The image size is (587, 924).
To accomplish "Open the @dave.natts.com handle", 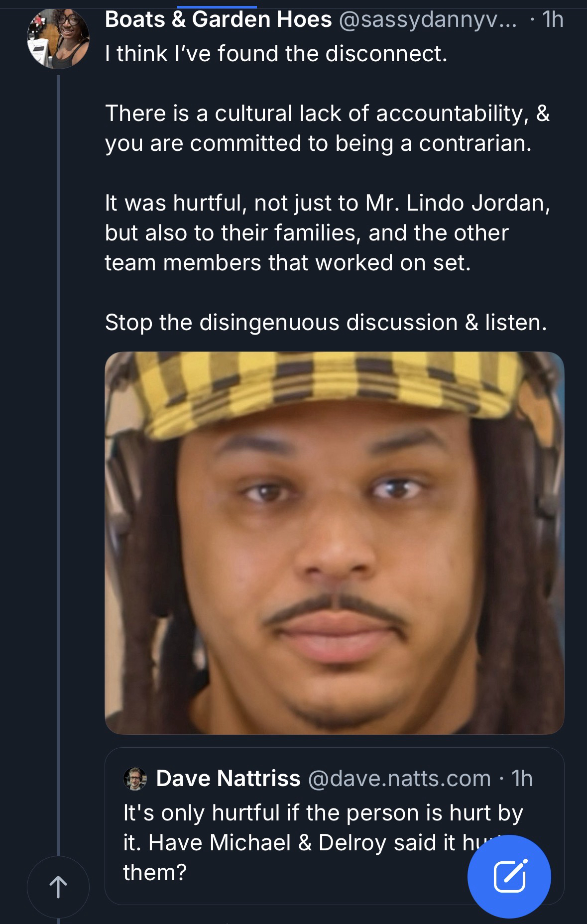I will (x=400, y=779).
